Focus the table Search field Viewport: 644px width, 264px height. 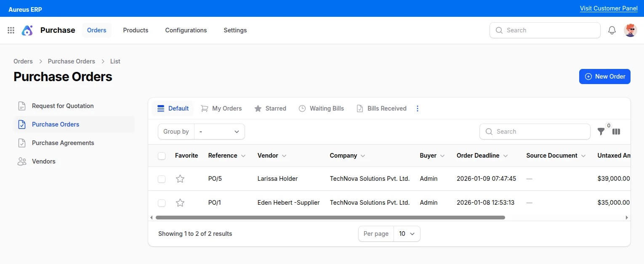coord(535,132)
